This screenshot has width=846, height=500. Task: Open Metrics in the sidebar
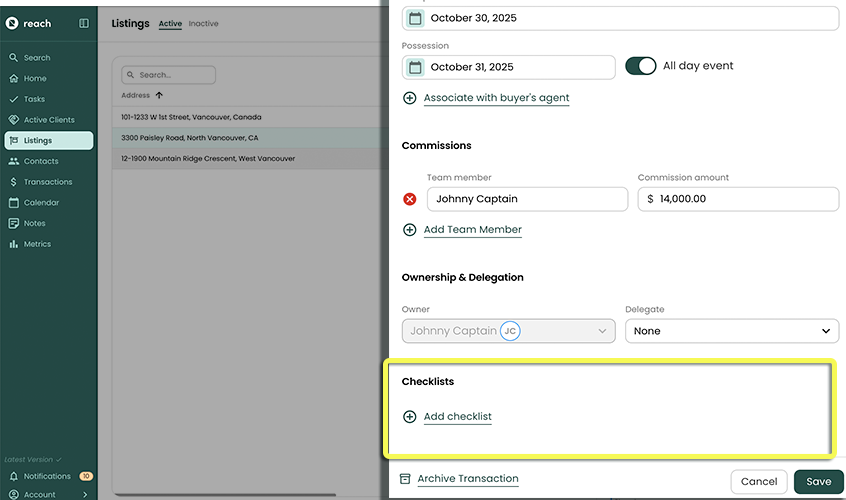37,244
